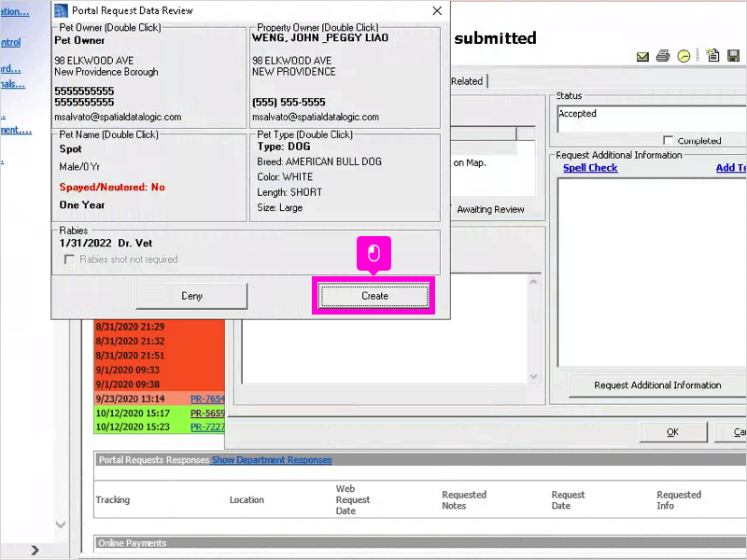747x560 pixels.
Task: Click the pet name Spot
Action: 71,149
